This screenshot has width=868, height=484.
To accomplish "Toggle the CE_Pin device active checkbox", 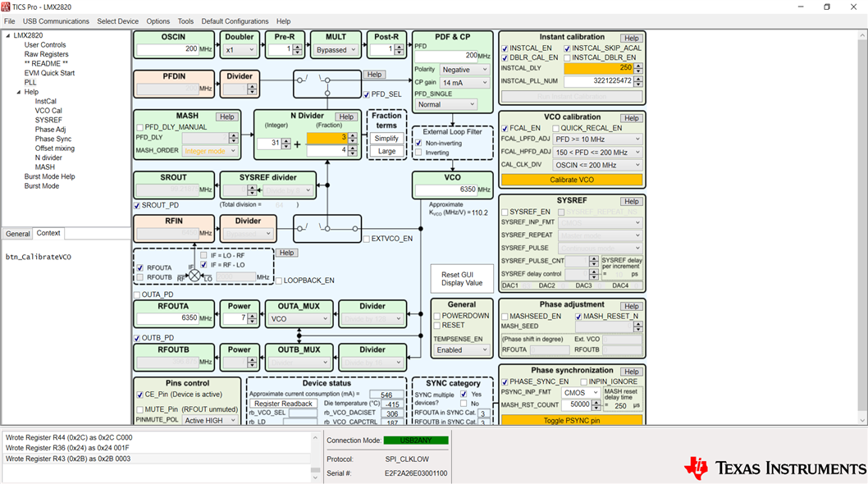I will pyautogui.click(x=139, y=395).
